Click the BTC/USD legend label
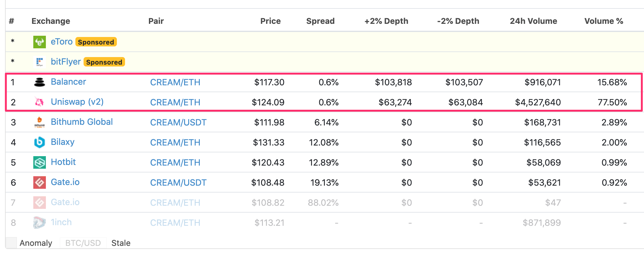The image size is (644, 254). coord(83,243)
